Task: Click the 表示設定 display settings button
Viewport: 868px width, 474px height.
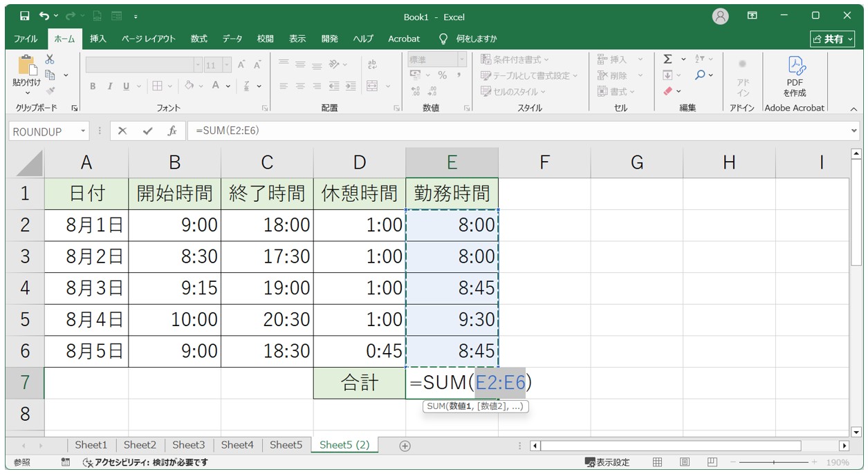Action: [607, 462]
